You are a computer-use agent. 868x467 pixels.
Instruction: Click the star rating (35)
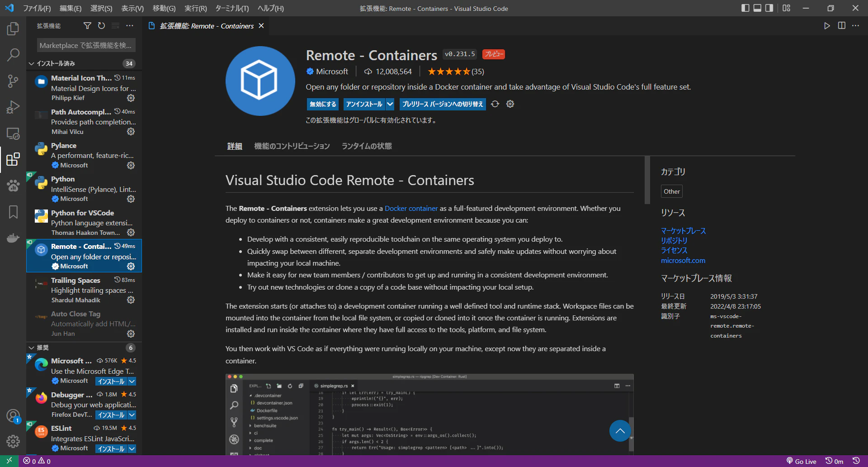456,71
